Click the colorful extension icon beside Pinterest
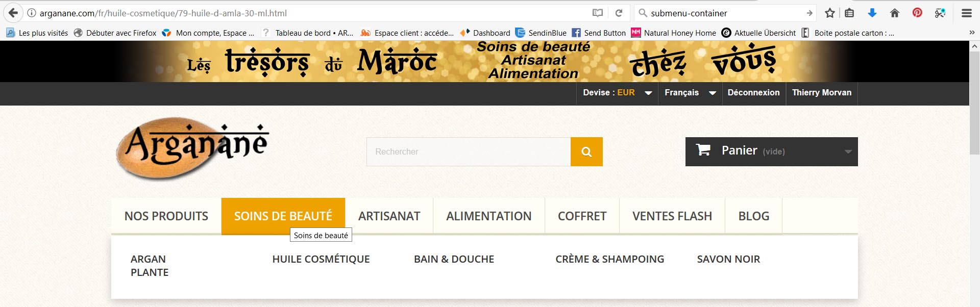The height and width of the screenshot is (307, 980). 940,13
